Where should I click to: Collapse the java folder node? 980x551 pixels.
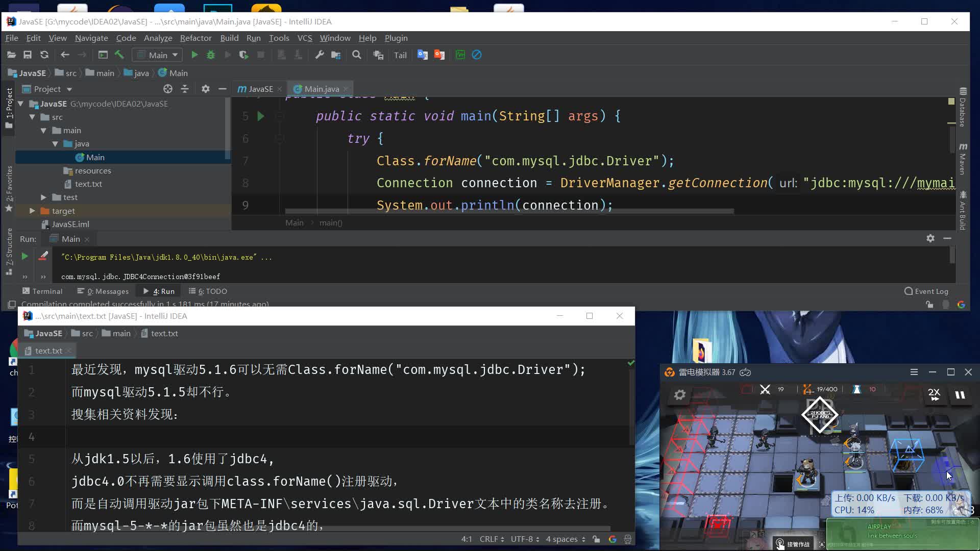[55, 144]
